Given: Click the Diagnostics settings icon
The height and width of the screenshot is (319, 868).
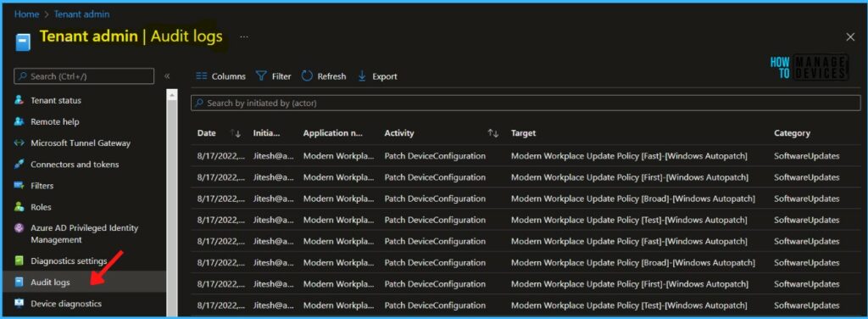Looking at the screenshot, I should 19,260.
